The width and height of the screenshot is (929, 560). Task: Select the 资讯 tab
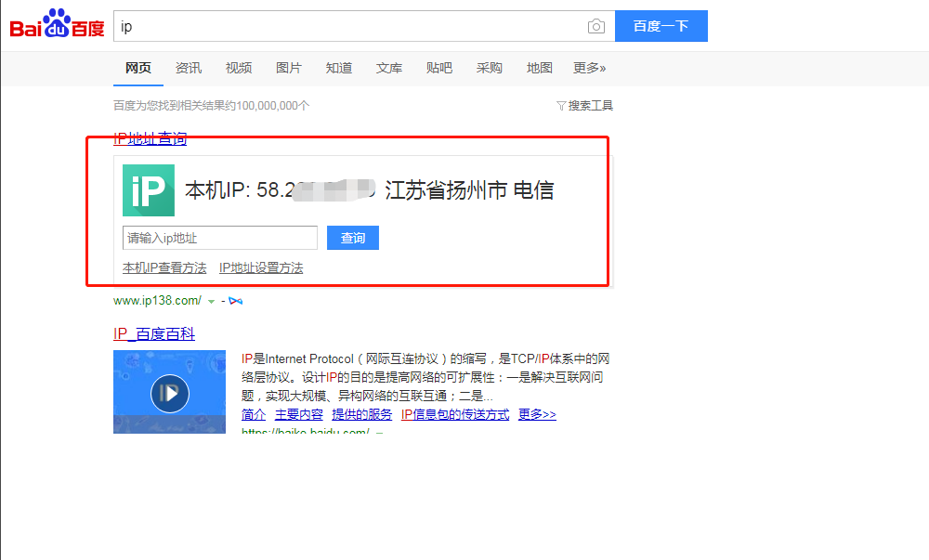coord(189,67)
